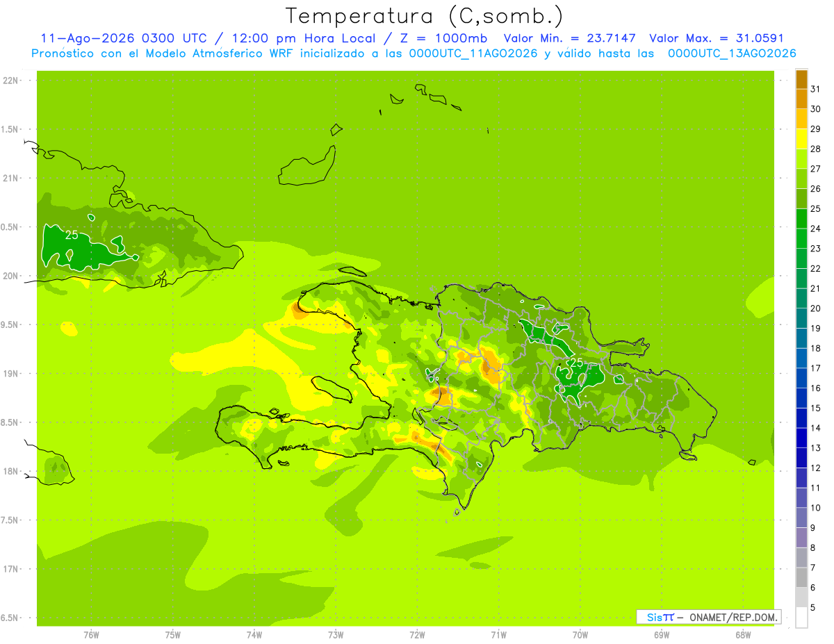Click the colorbar tick label '28'
Screen dimensions: 834x644
815,149
